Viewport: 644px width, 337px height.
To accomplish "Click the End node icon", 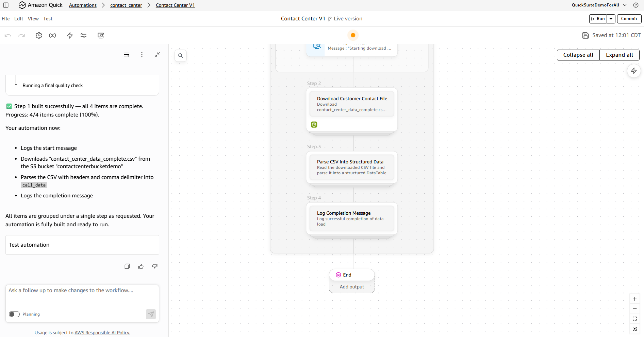I will pyautogui.click(x=338, y=275).
